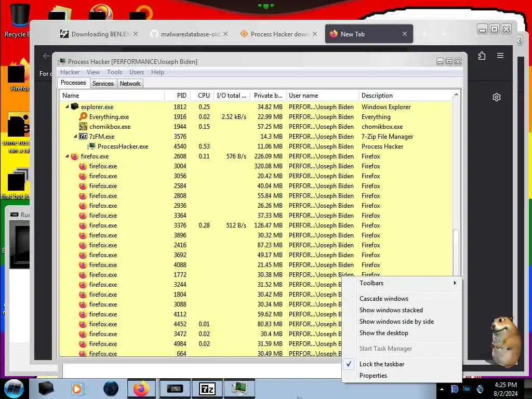Close the New Tab tab
The image size is (532, 399).
point(404,34)
